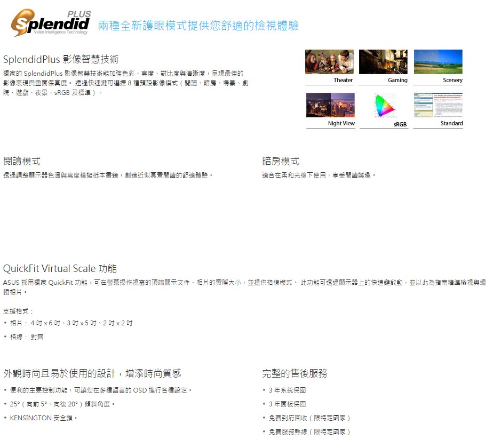This screenshot has height=448, width=493.
Task: Open the Gaming mode thumbnail
Action: tap(383, 62)
